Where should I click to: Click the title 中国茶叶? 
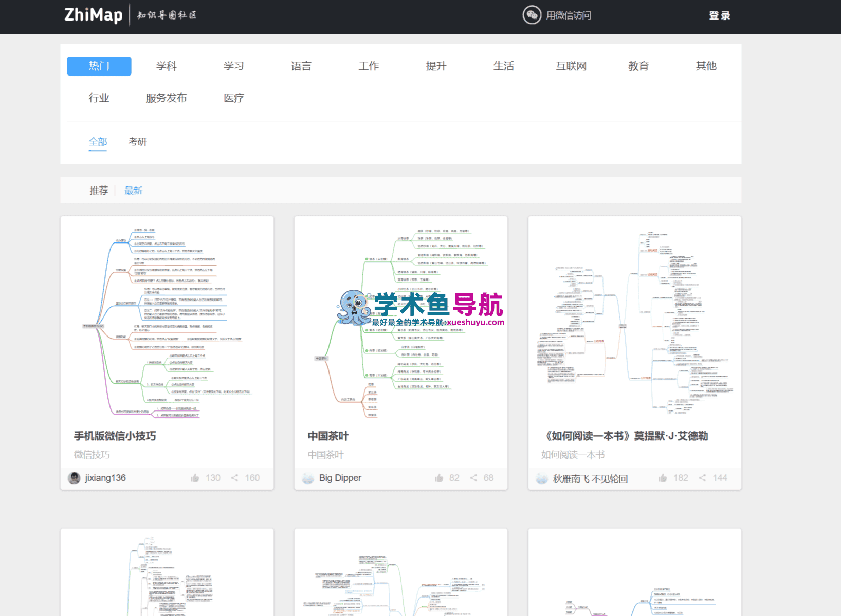point(328,436)
